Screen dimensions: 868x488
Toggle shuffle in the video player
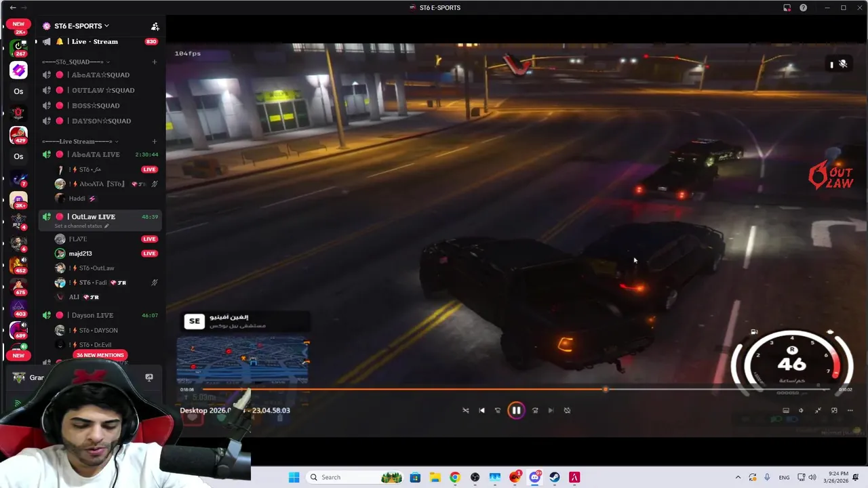(465, 410)
